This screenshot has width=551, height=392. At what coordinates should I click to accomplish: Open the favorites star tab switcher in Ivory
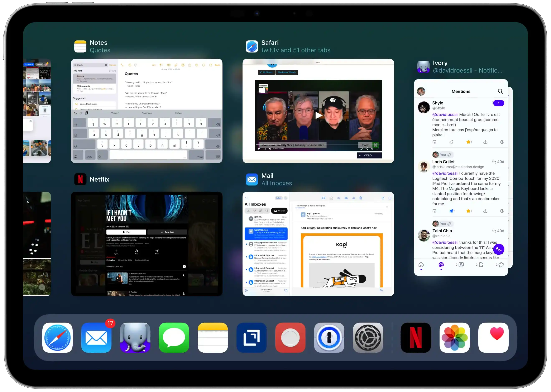(500, 265)
